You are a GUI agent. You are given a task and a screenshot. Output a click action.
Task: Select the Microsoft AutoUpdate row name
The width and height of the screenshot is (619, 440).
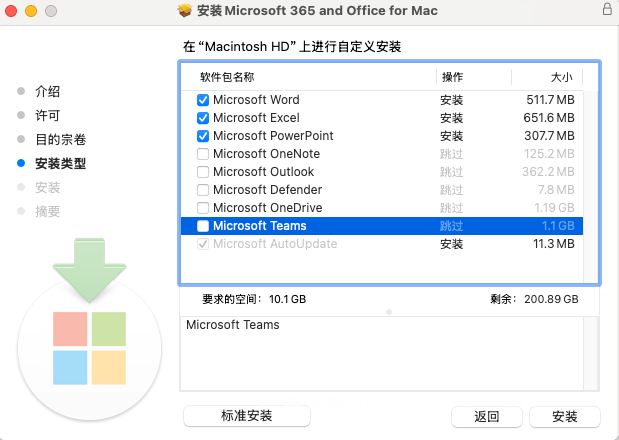point(275,244)
